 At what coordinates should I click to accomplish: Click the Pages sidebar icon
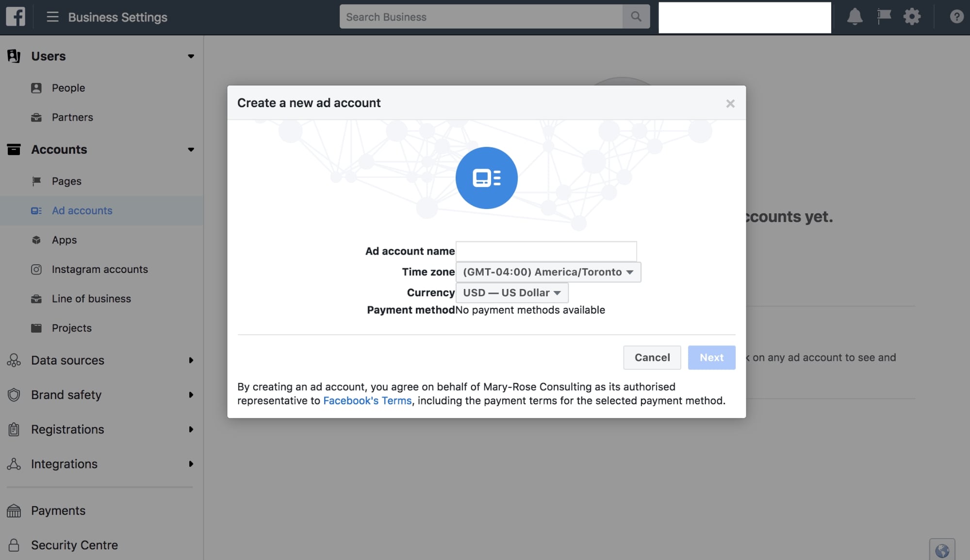pos(35,181)
